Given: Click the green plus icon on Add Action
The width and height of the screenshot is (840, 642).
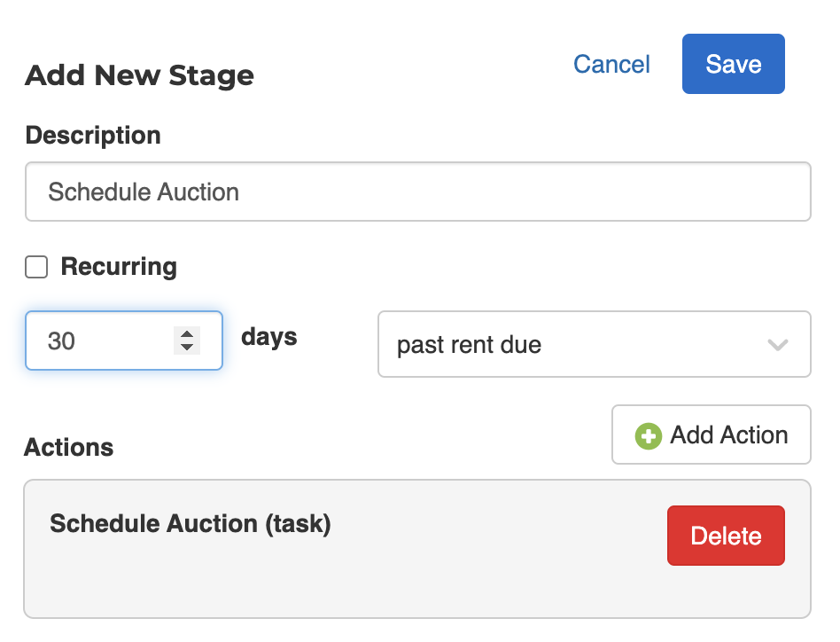Looking at the screenshot, I should pos(648,435).
